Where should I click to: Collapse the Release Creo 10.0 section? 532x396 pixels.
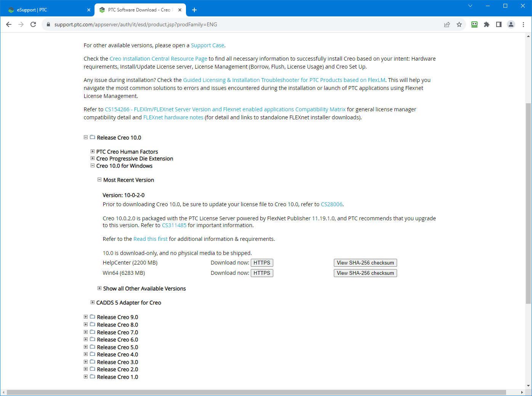86,137
